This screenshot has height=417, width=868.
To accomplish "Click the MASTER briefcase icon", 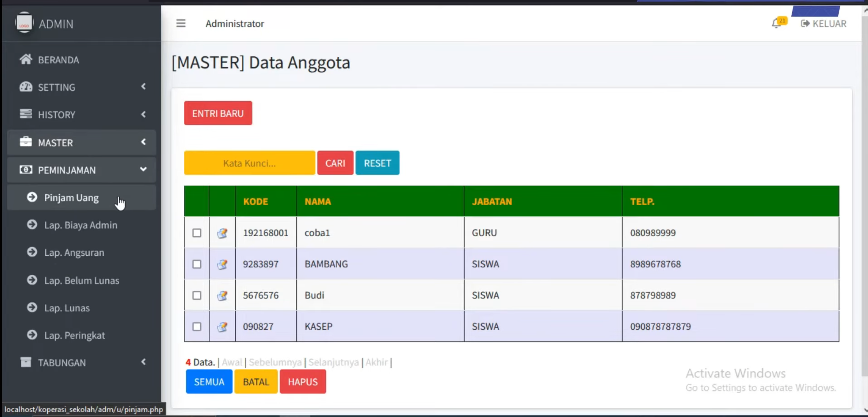I will [x=26, y=142].
